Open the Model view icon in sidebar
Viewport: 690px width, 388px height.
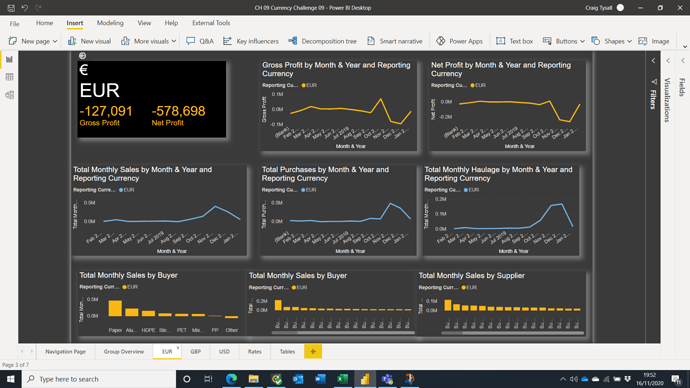click(x=9, y=95)
